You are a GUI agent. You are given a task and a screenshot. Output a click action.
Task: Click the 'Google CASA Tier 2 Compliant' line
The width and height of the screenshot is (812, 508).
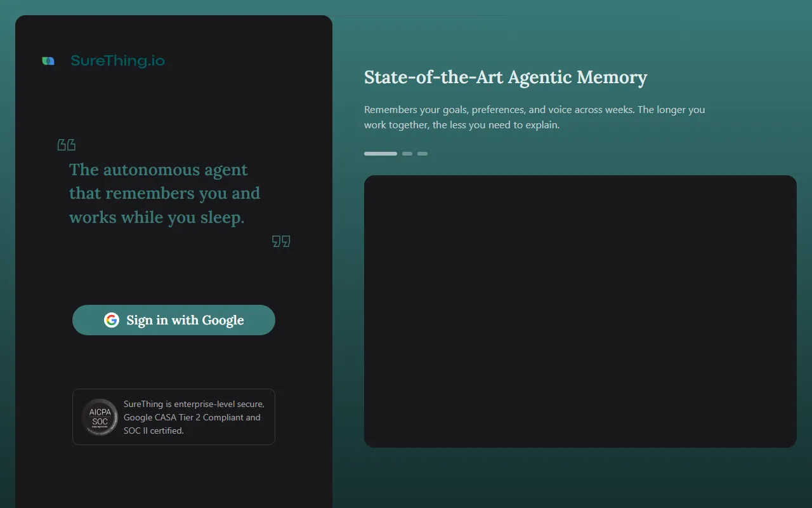pyautogui.click(x=192, y=417)
